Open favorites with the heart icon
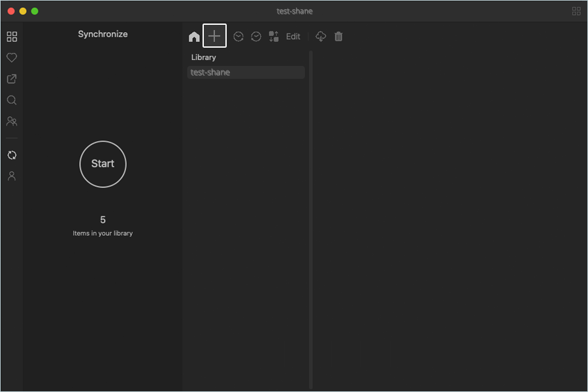Screen dimensions: 588x392 12,57
